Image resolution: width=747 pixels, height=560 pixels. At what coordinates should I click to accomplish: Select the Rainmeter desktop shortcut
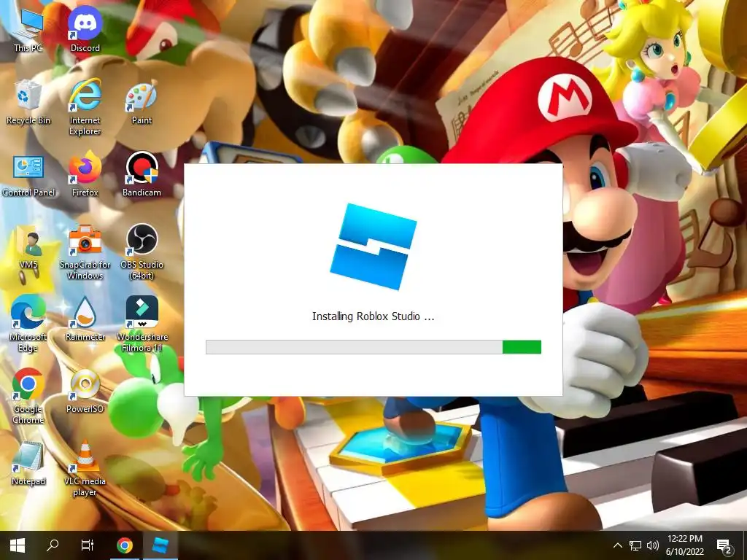coord(85,319)
